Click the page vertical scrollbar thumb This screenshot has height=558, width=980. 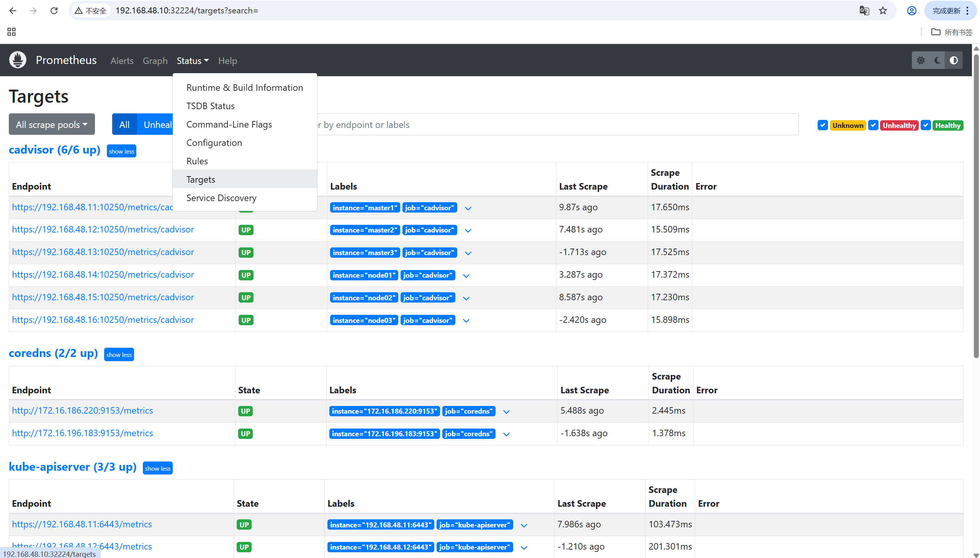pyautogui.click(x=976, y=207)
